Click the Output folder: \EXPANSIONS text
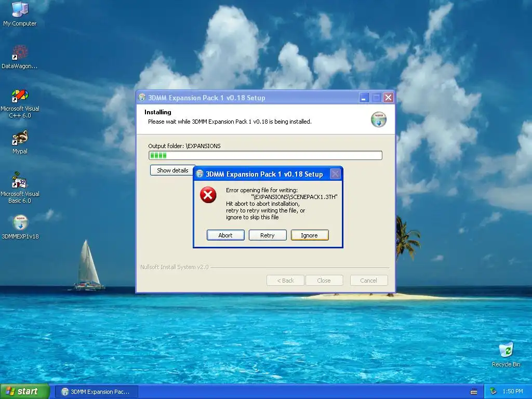Viewport: 532px width, 399px height. (184, 146)
